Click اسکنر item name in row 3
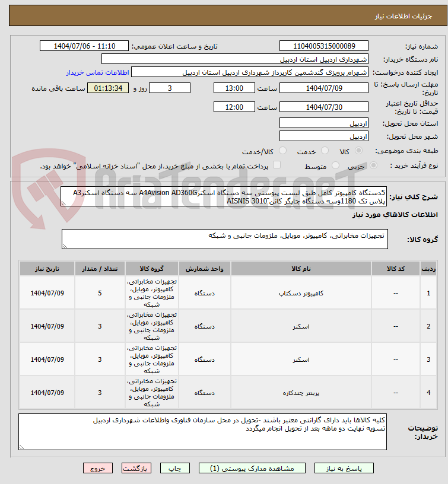448x484 pixels. coord(301,359)
